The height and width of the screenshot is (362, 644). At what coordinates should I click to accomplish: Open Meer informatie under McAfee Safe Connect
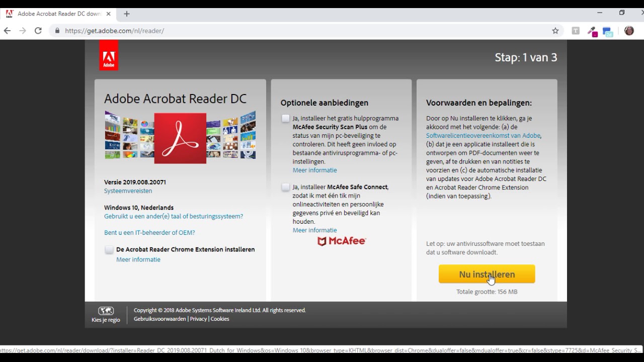[315, 230]
